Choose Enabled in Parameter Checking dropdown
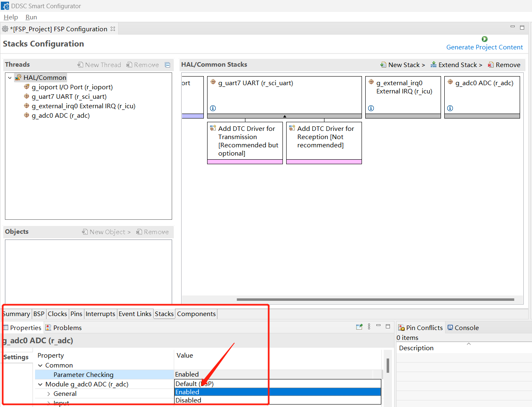 coord(278,392)
